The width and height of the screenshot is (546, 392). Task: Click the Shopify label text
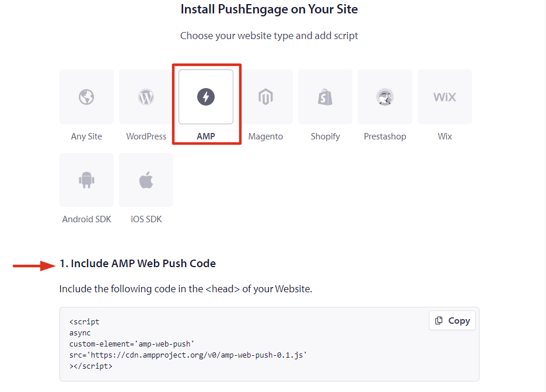click(325, 136)
